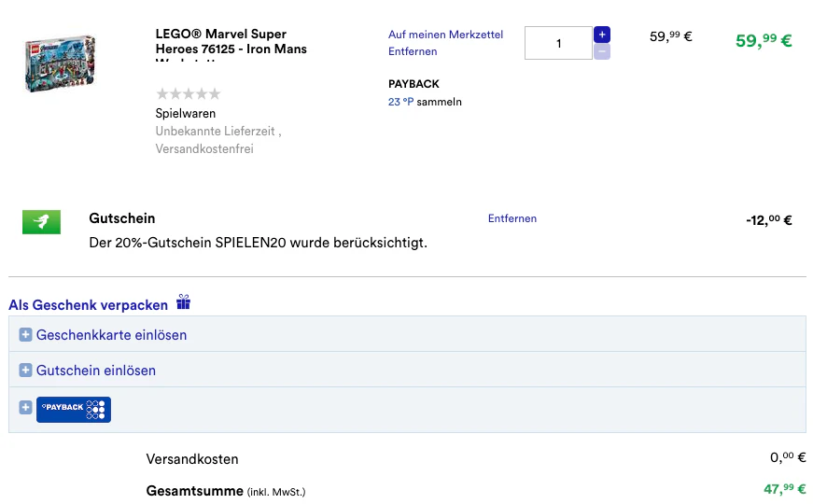Viewport: 813px width, 504px height.
Task: Open Geschenkkarte einlösen section
Action: tap(111, 335)
